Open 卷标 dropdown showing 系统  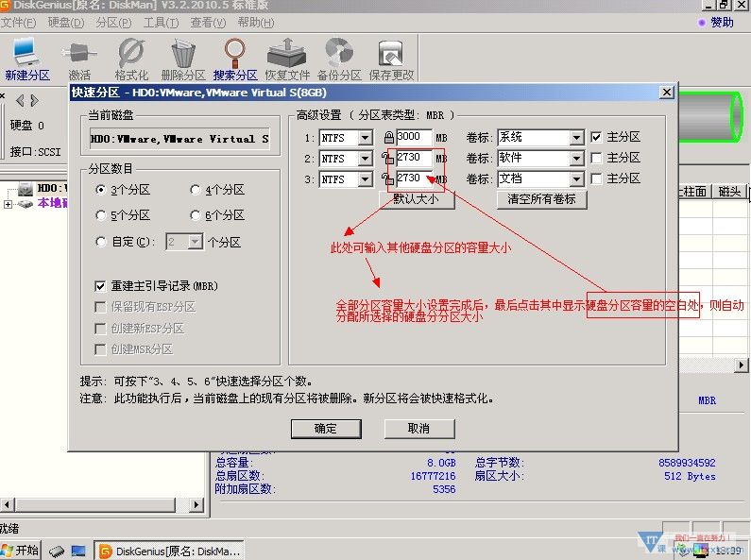click(x=576, y=138)
